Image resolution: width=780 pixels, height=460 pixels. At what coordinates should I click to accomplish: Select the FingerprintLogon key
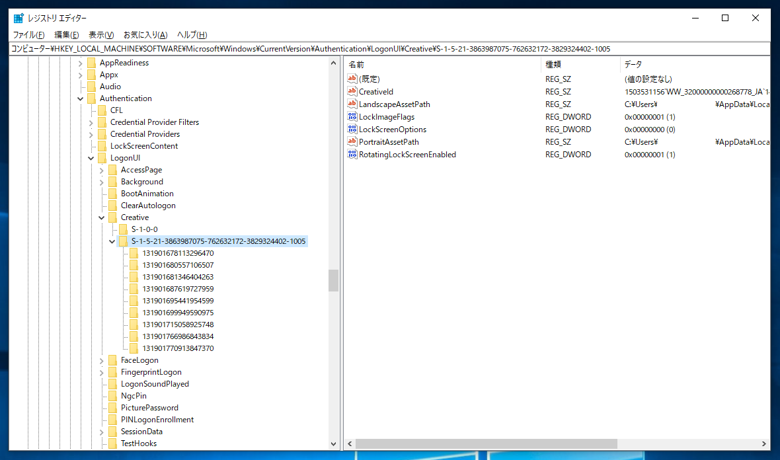tap(151, 372)
